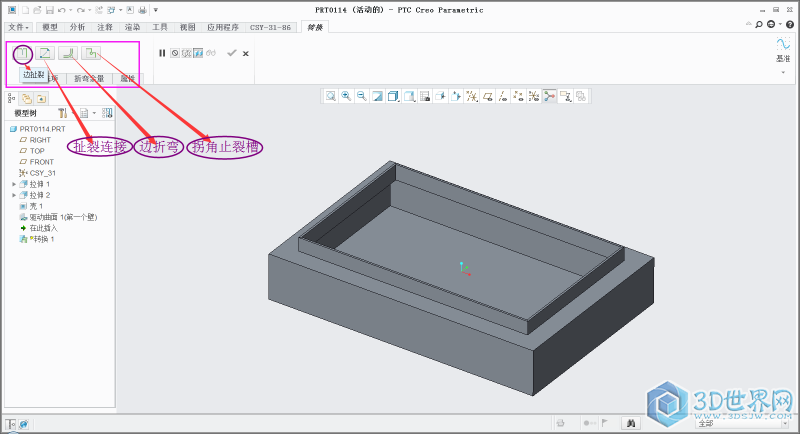This screenshot has height=434, width=800.
Task: Switch to Annotate (注释) tab
Action: (105, 27)
